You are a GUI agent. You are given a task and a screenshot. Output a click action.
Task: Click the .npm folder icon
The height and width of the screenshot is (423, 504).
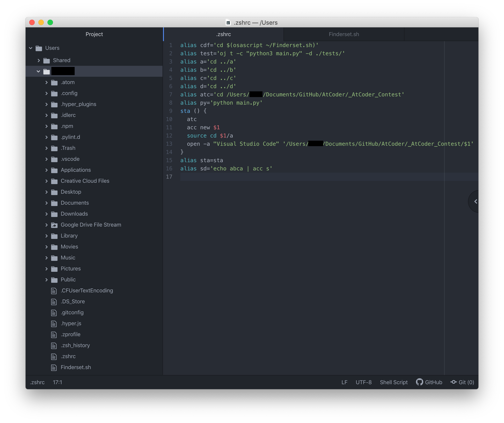click(x=55, y=126)
